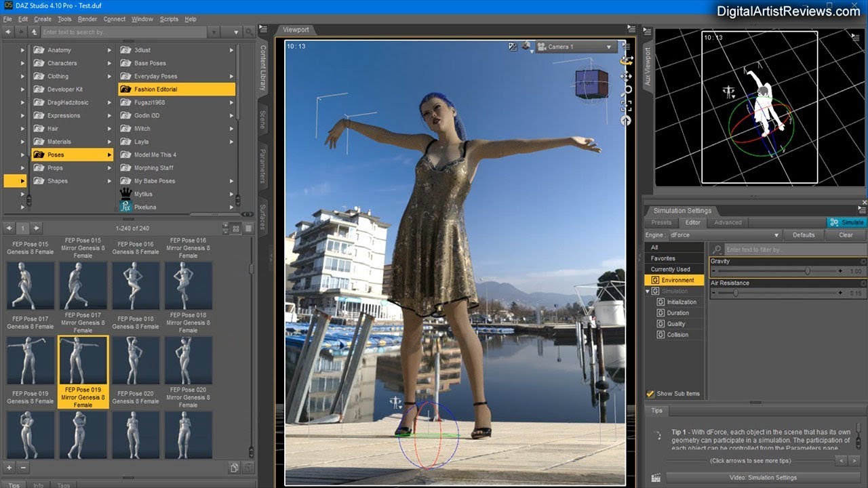Go to next content page
Screen dimensions: 868x488
tap(37, 228)
